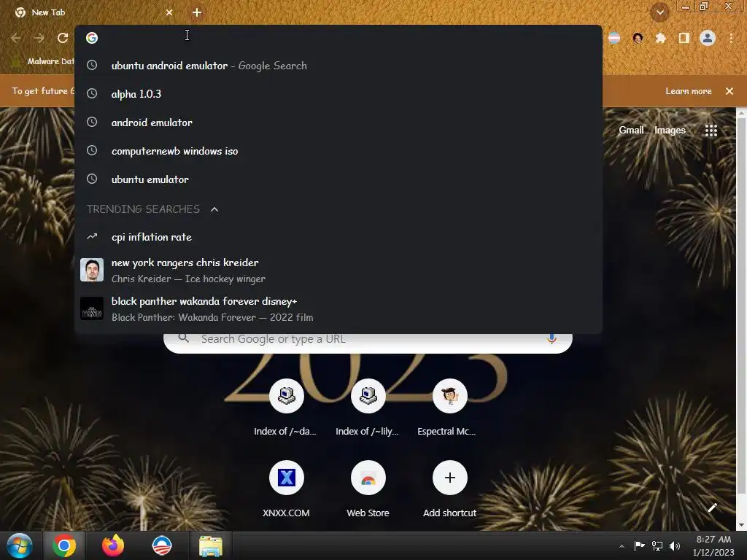747x560 pixels.
Task: Open the Images link
Action: 670,130
